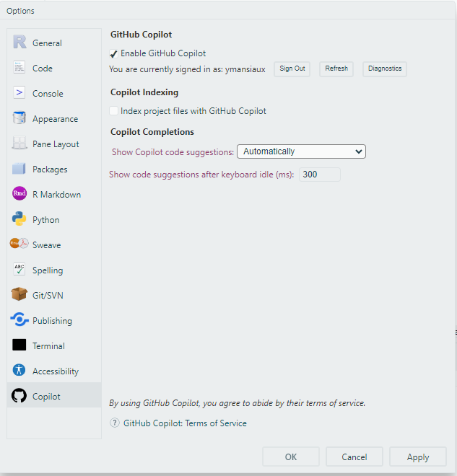The height and width of the screenshot is (476, 457).
Task: Click the help question mark icon
Action: click(115, 423)
